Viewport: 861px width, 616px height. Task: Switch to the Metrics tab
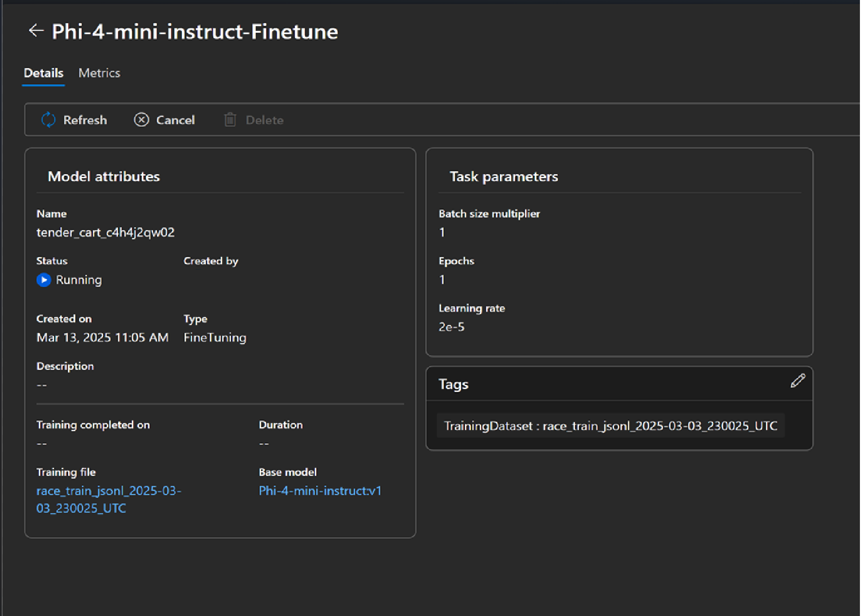[x=99, y=73]
